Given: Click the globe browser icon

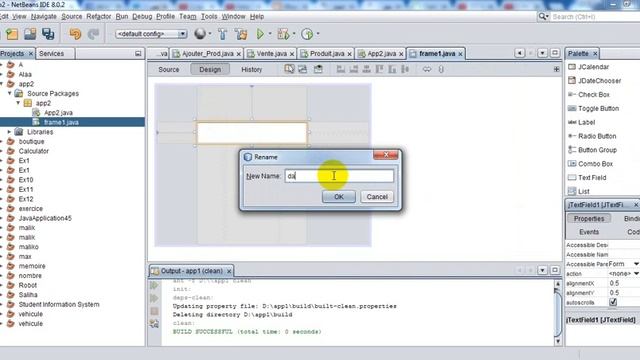Looking at the screenshot, I should (200, 33).
